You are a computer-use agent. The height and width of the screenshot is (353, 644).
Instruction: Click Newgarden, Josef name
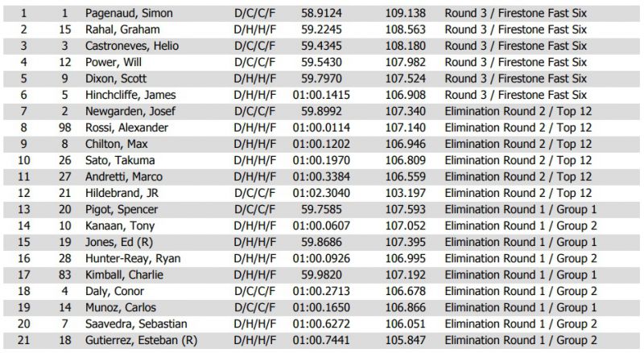[130, 112]
